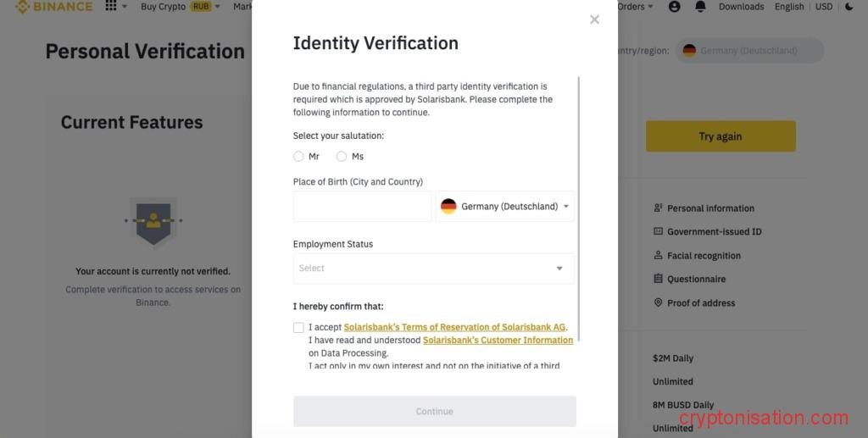Click the German flag in birth country field

(448, 207)
